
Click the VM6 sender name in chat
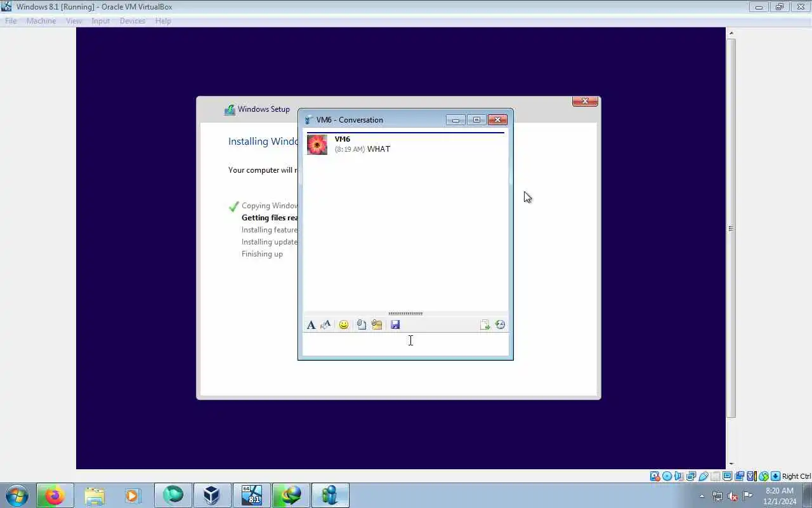343,139
